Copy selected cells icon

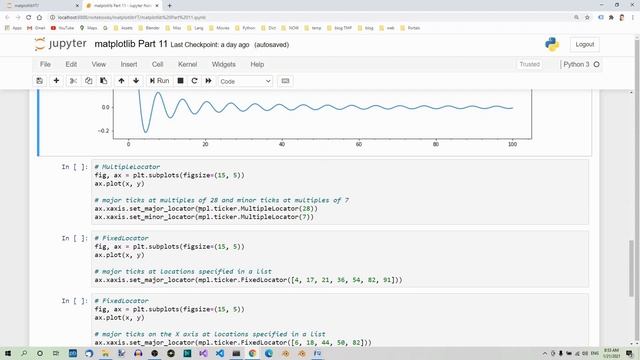click(89, 81)
